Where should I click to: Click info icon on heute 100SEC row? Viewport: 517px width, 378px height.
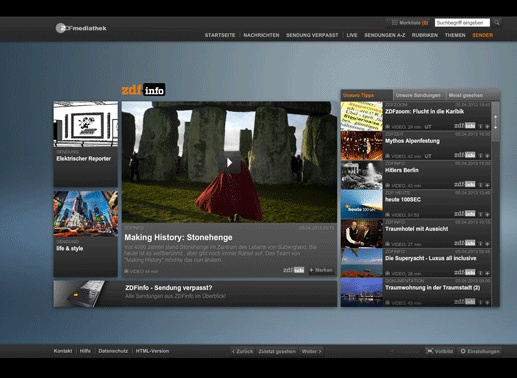click(481, 215)
